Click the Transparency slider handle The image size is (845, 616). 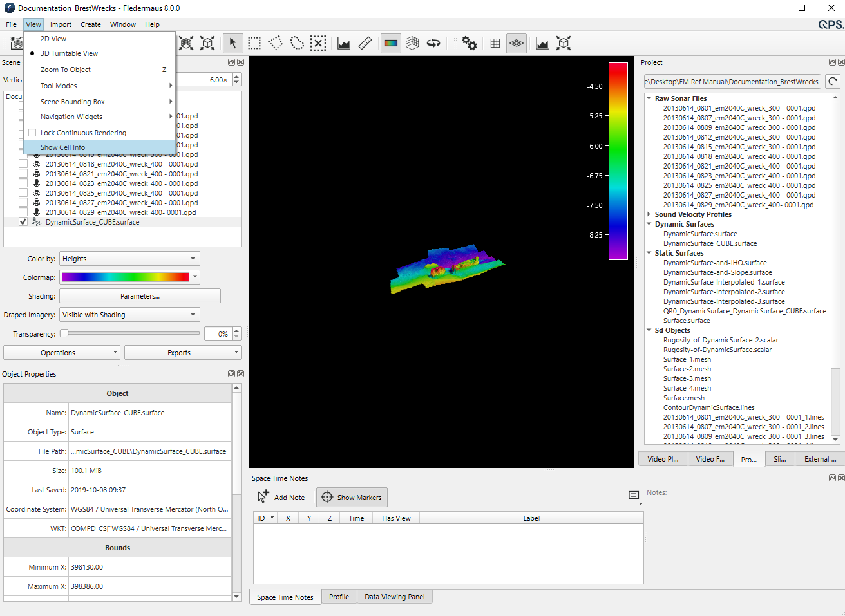point(64,333)
